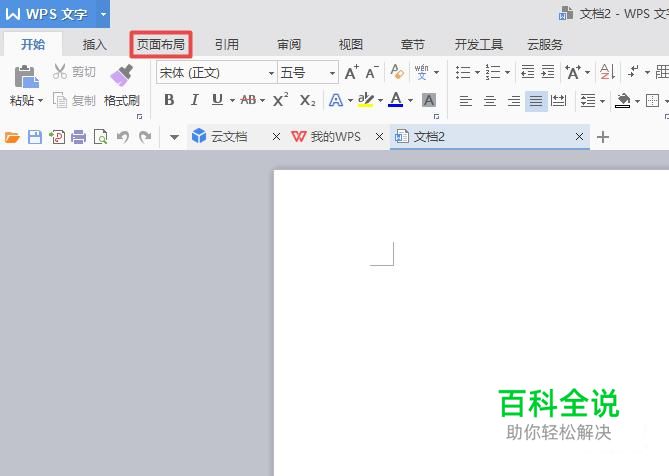Image resolution: width=669 pixels, height=476 pixels.
Task: Click the borders icon
Action: point(652,101)
